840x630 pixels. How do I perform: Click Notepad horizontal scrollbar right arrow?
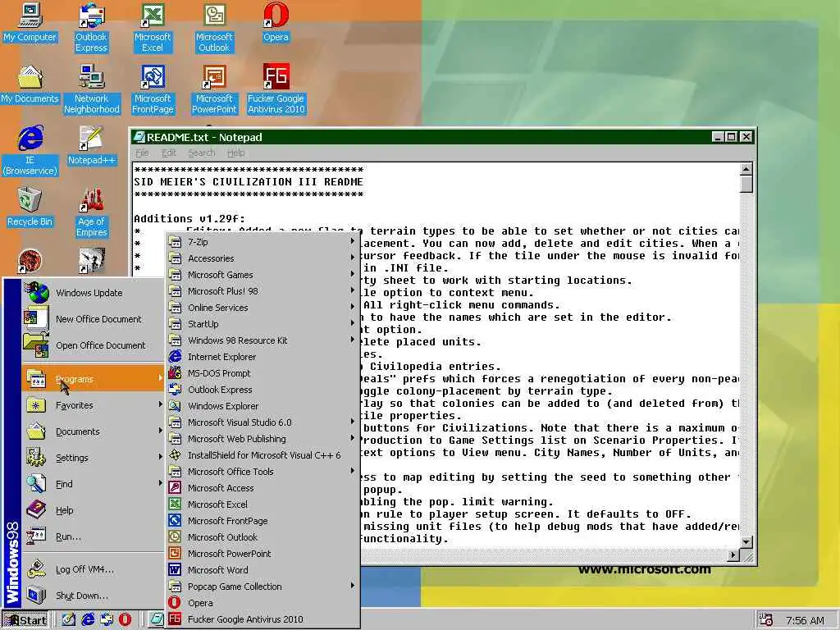click(733, 555)
